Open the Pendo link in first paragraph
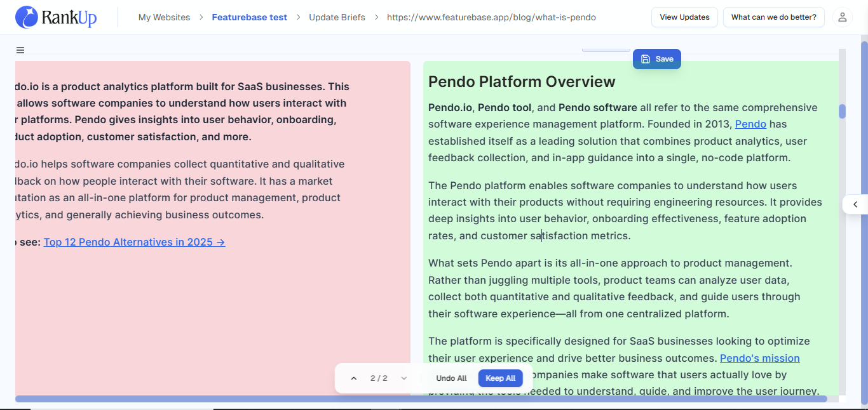 coord(750,124)
